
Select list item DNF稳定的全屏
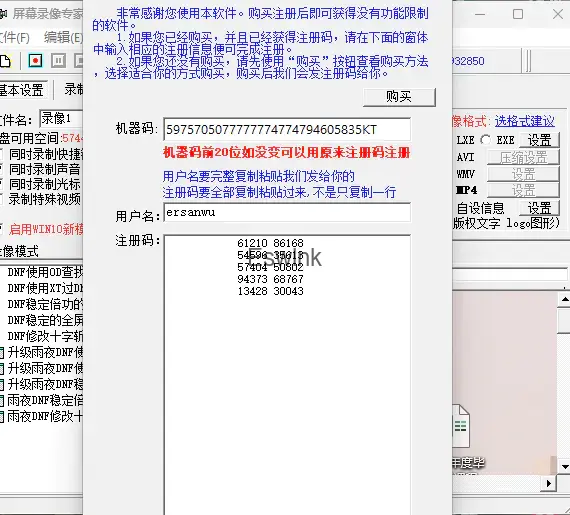45,320
